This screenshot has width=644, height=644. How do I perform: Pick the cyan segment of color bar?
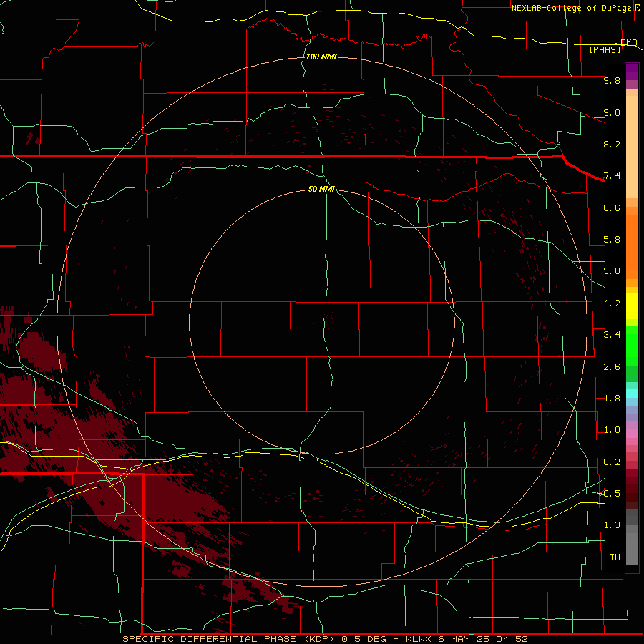[x=632, y=394]
